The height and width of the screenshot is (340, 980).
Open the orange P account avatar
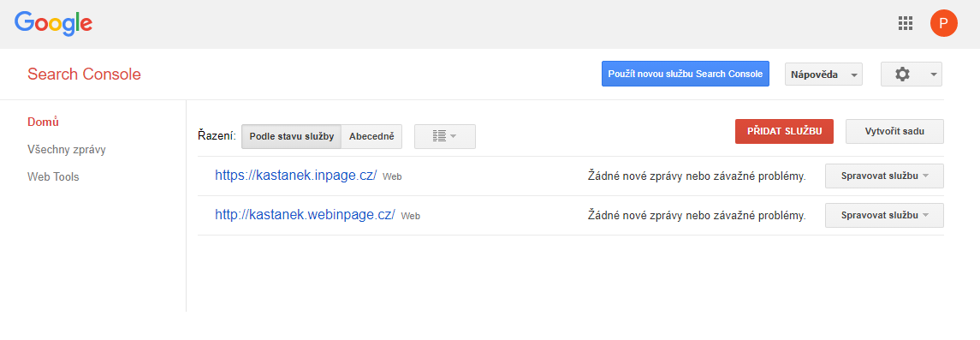[x=944, y=24]
